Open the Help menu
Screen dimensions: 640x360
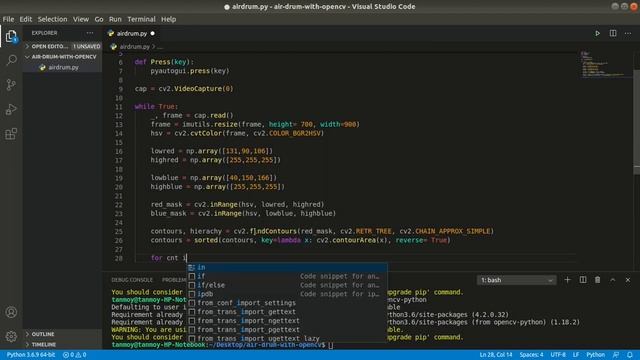pyautogui.click(x=168, y=19)
